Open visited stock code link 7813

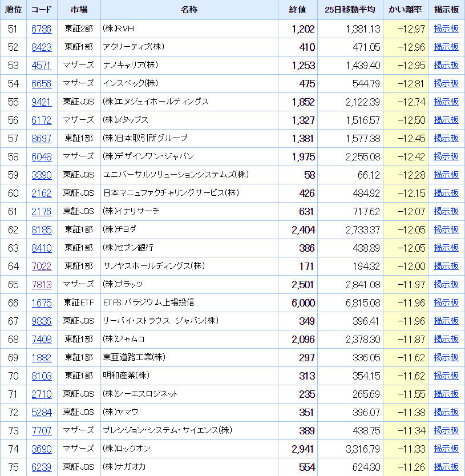42,285
